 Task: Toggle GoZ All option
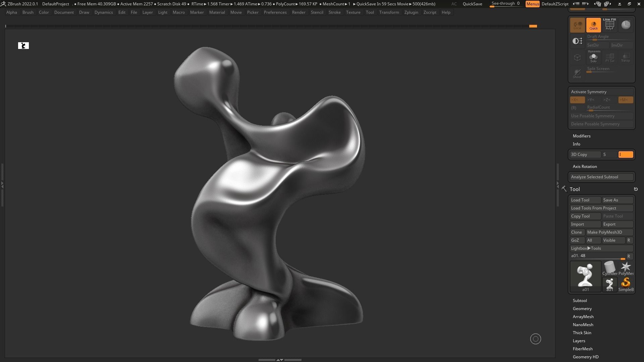tap(593, 240)
